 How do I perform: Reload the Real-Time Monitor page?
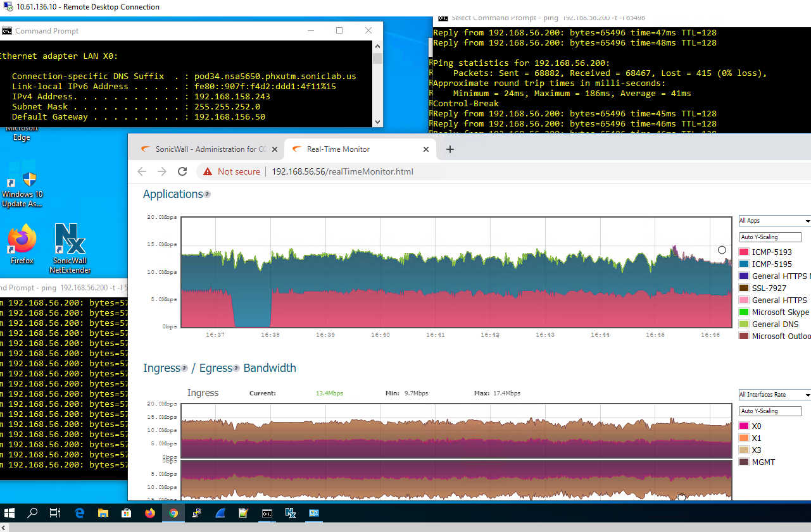182,171
